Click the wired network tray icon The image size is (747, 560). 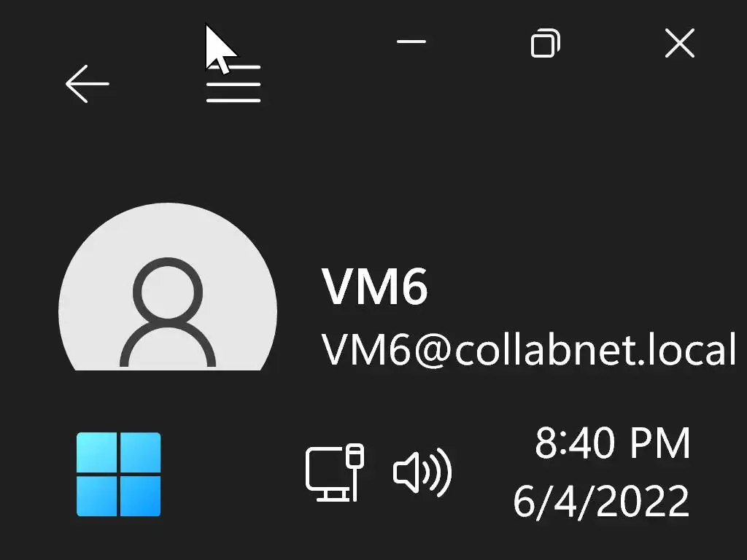pyautogui.click(x=335, y=472)
